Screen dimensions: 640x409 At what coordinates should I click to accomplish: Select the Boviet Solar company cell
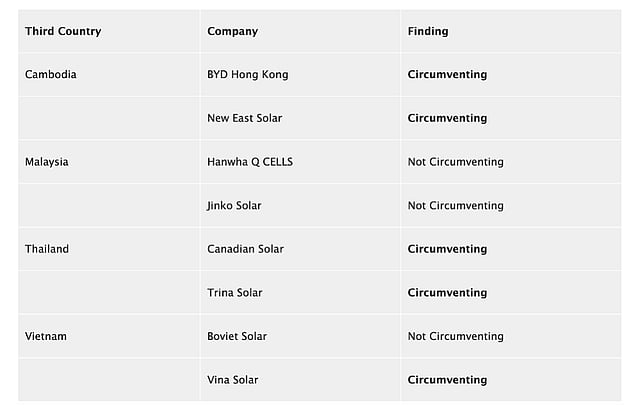pyautogui.click(x=237, y=336)
